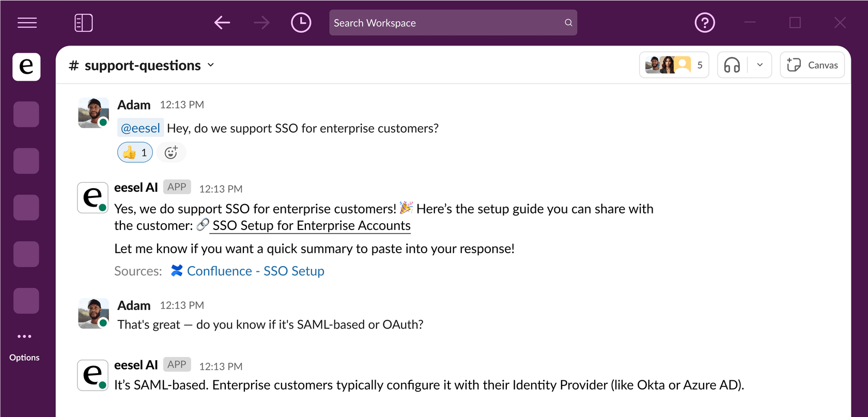The width and height of the screenshot is (868, 417).
Task: Start a huddle with headphones icon
Action: click(732, 65)
